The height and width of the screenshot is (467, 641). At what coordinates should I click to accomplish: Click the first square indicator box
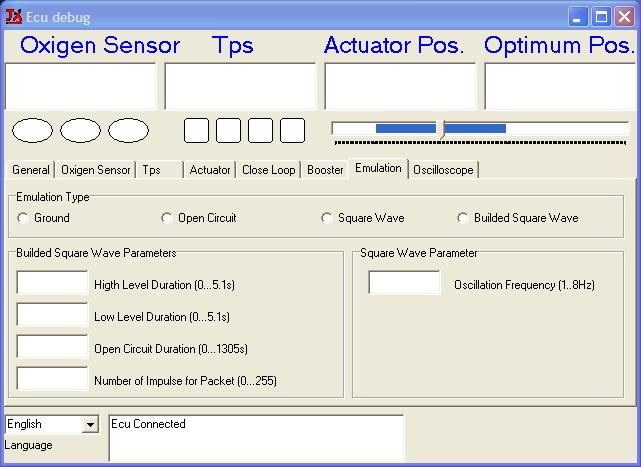197,130
